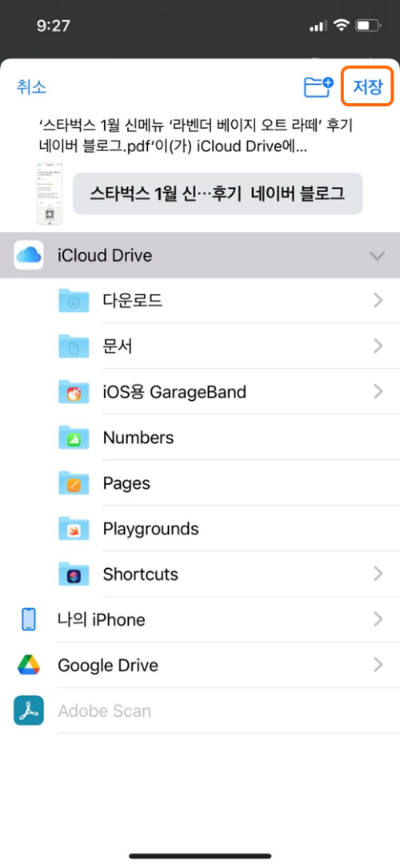Select the iCloud Drive location label
This screenshot has height=866, width=400.
pos(105,255)
